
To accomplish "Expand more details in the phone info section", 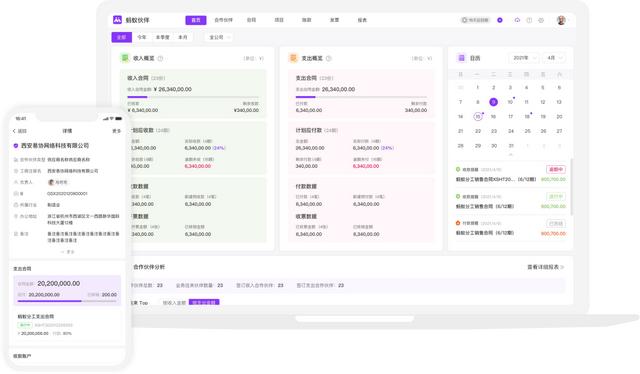I will [67, 252].
